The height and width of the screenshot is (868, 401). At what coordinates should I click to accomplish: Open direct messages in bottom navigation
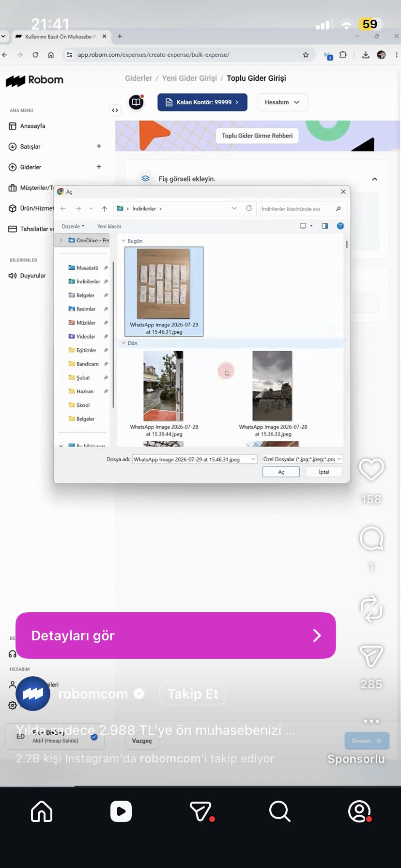pos(201,811)
